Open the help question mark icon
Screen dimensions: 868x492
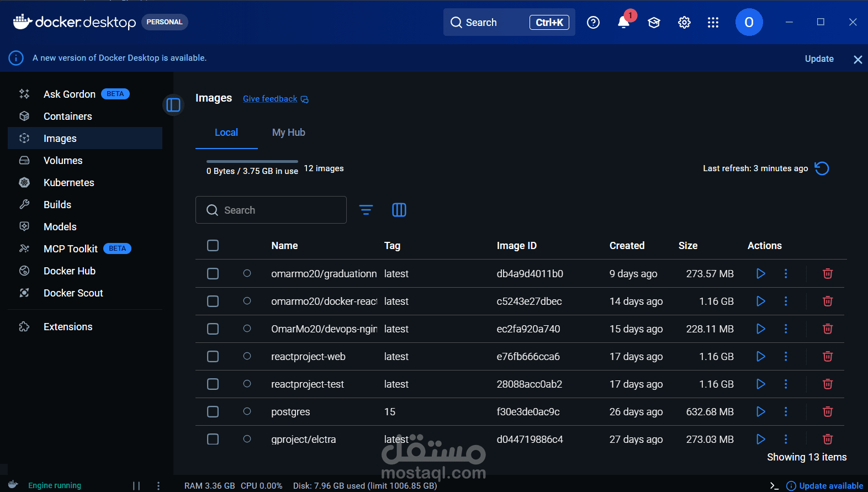click(593, 22)
